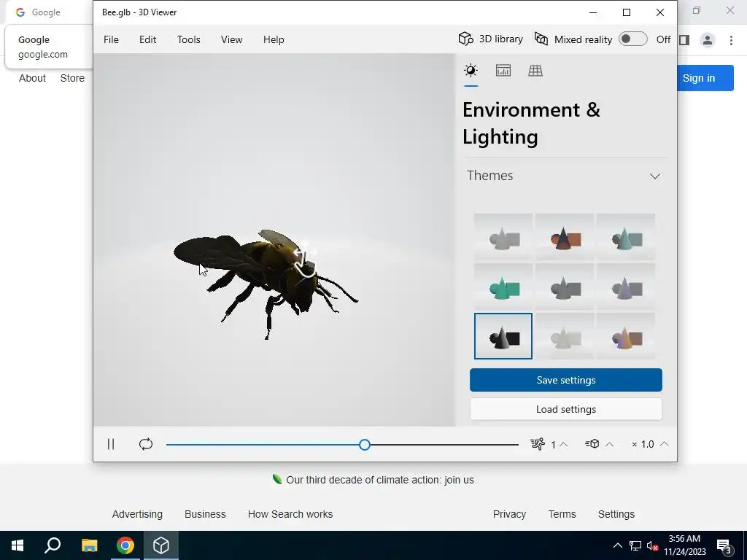Select the pale teal theme thumbnail
This screenshot has width=747, height=560.
pos(626,237)
